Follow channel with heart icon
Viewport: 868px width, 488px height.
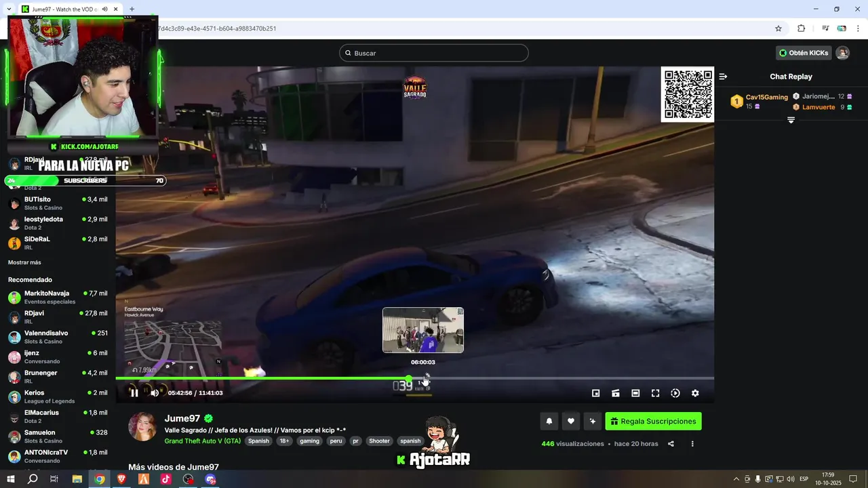[x=571, y=421]
